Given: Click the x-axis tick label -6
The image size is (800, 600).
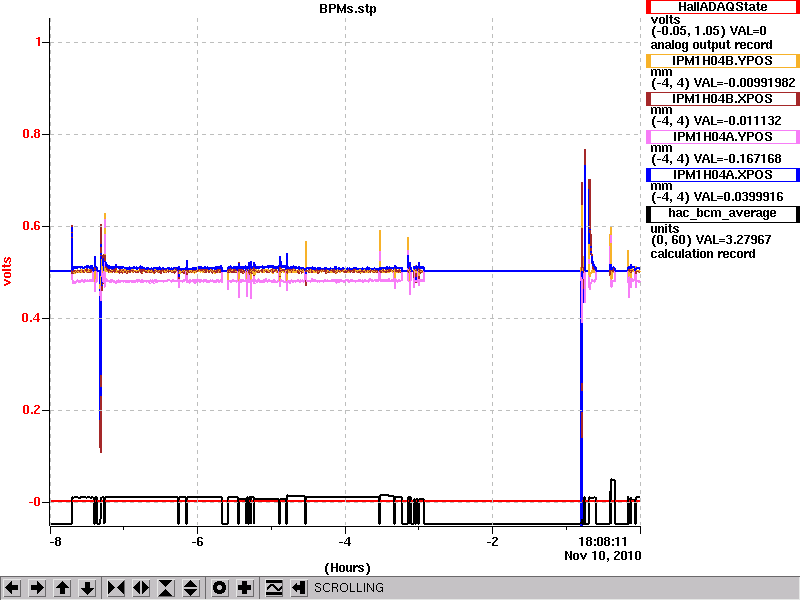Looking at the screenshot, I should coord(197,541).
